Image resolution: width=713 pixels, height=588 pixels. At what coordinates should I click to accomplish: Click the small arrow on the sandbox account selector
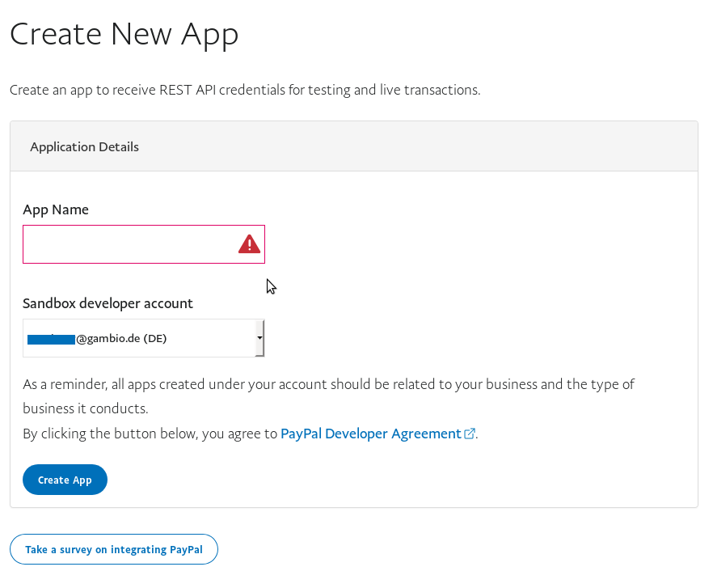(x=259, y=337)
